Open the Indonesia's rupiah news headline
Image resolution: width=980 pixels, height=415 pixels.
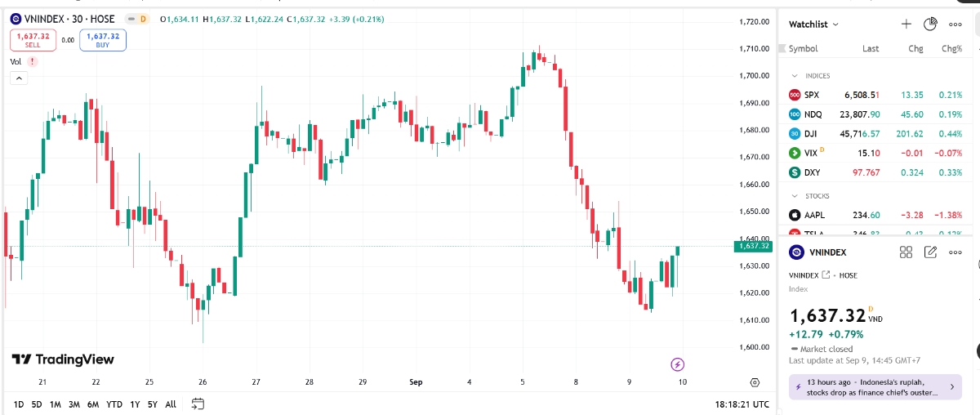pyautogui.click(x=869, y=387)
